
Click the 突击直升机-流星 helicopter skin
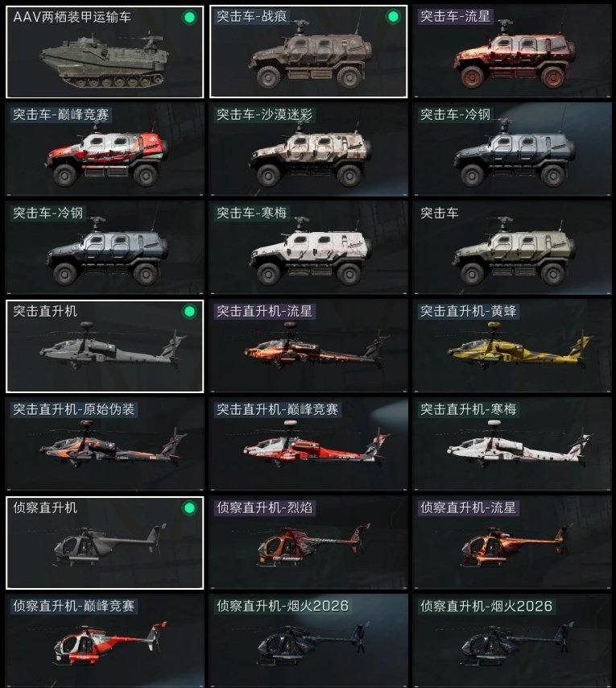point(308,346)
